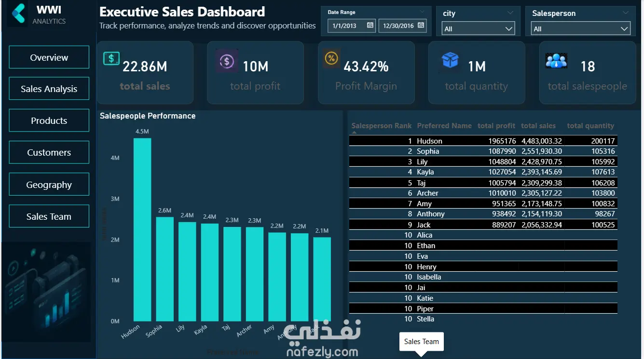This screenshot has width=644, height=359.
Task: Click the city slicer header chevron
Action: pos(510,13)
